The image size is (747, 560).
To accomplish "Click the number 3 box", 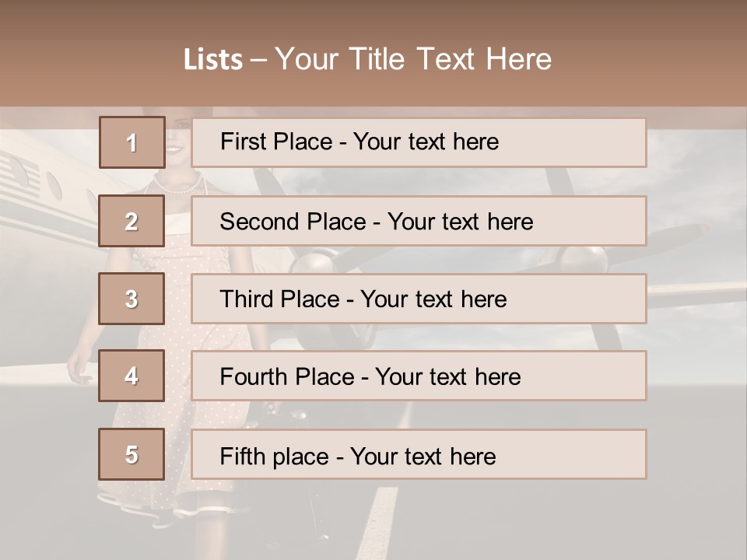I will coord(132,299).
